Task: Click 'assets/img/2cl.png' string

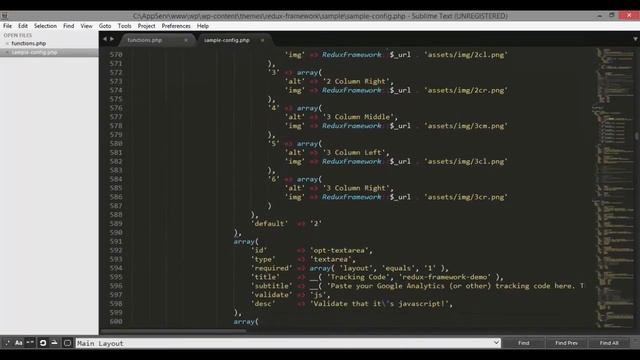Action: pos(466,54)
